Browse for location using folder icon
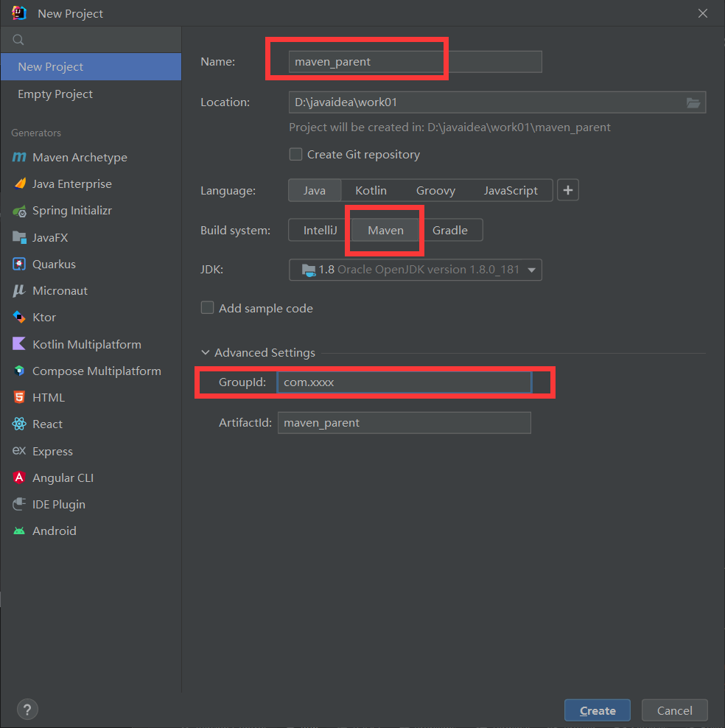Image resolution: width=725 pixels, height=728 pixels. 693,102
